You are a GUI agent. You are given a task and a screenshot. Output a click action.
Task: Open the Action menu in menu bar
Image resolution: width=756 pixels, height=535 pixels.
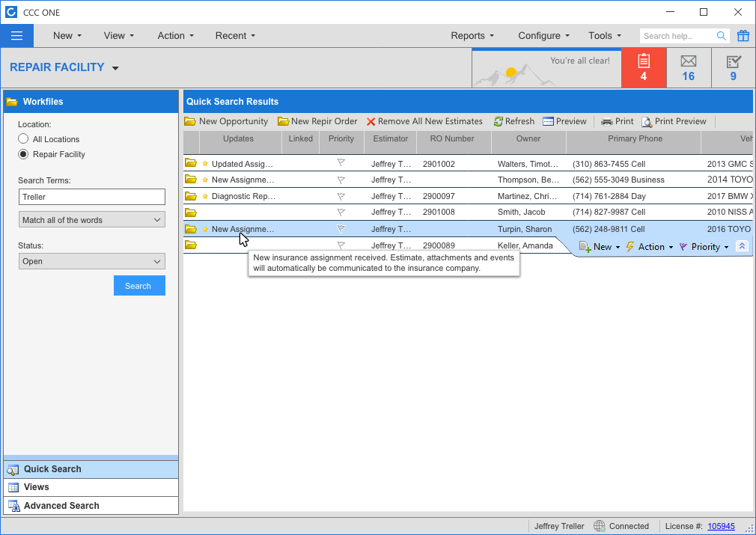tap(176, 36)
